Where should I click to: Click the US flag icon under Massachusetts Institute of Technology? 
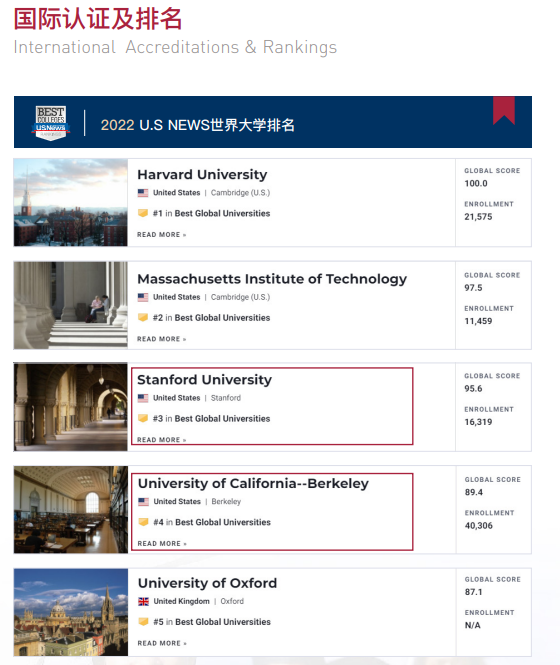pos(143,297)
